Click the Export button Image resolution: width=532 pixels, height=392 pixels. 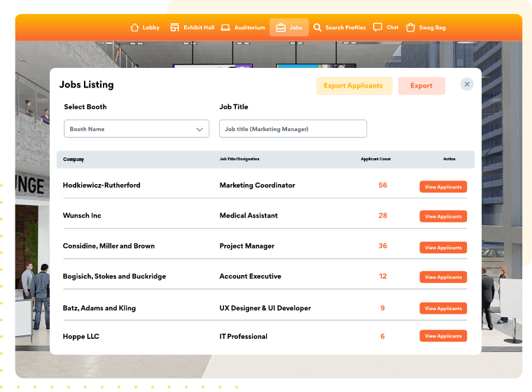tap(421, 86)
